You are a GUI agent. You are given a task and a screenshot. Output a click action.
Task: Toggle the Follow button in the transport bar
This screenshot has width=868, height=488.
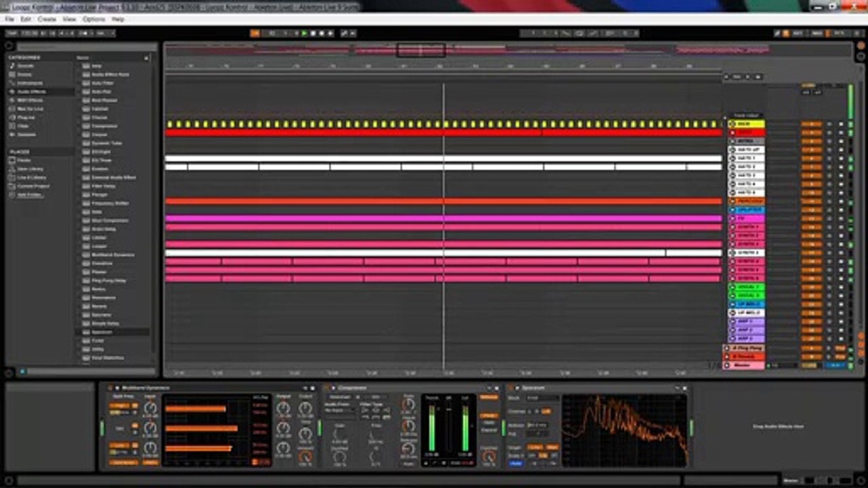[x=256, y=33]
